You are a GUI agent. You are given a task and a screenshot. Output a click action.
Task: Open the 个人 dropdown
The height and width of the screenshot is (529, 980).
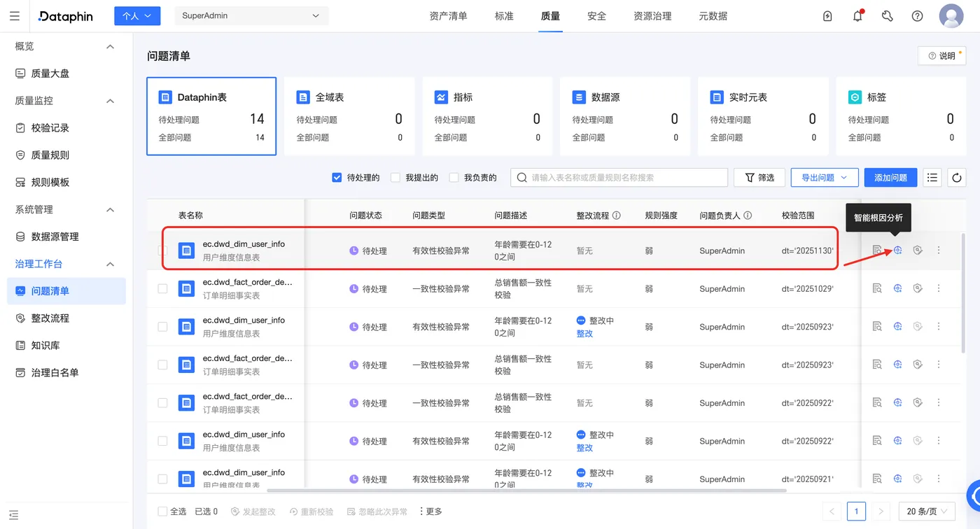(137, 16)
